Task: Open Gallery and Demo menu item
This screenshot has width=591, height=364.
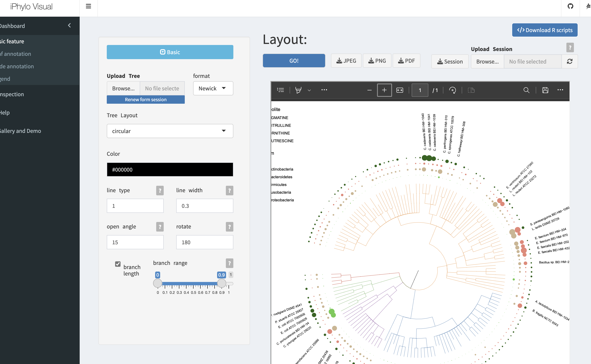Action: (20, 131)
